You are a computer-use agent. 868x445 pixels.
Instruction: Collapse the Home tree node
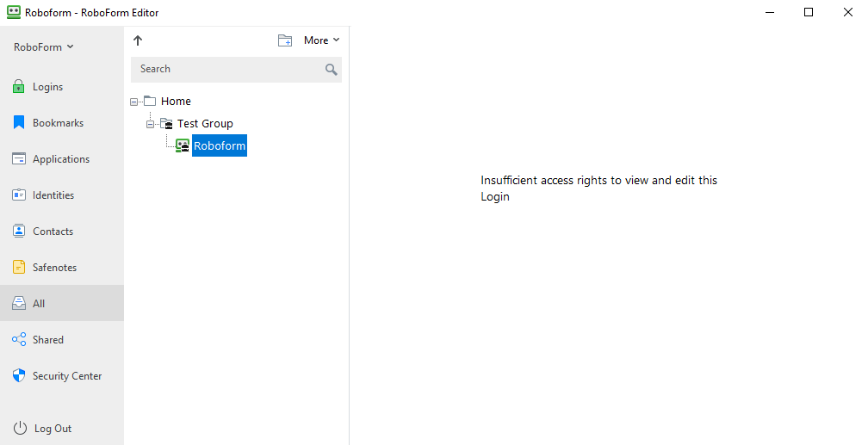click(x=133, y=102)
